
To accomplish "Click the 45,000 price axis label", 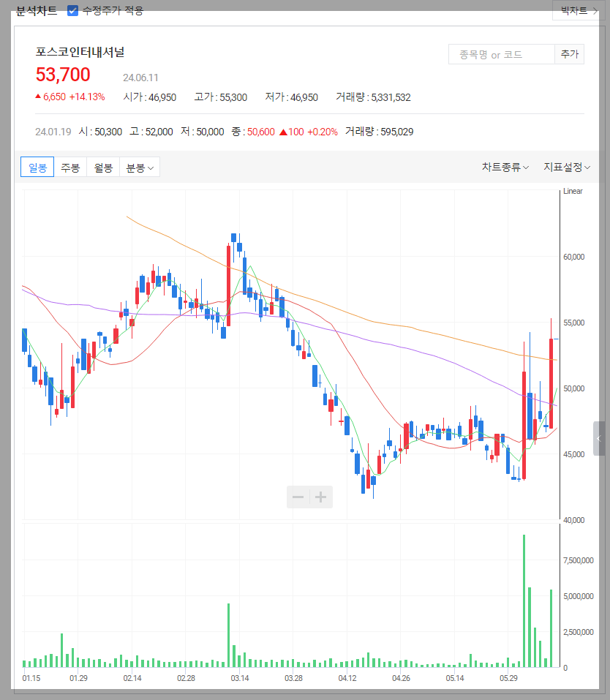I will point(574,454).
